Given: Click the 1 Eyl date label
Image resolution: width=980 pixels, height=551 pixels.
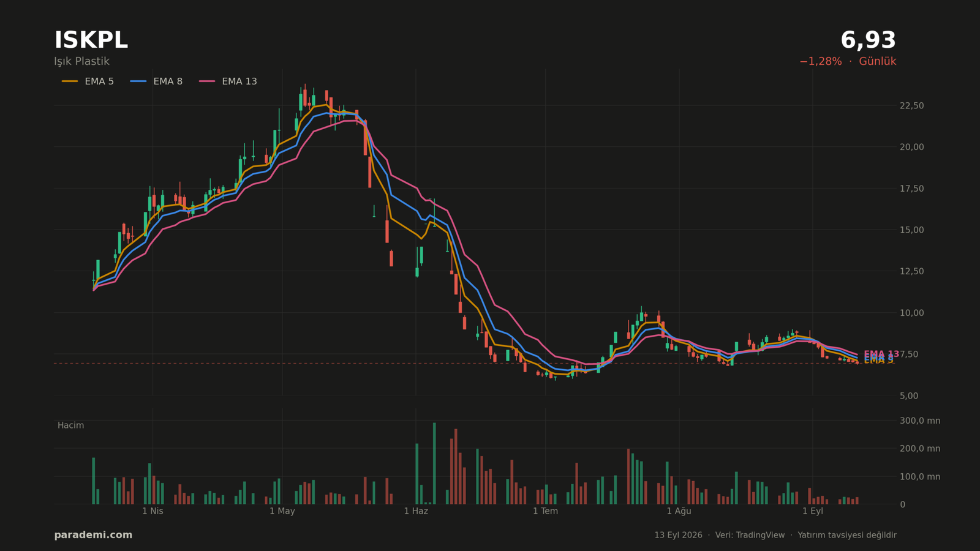Looking at the screenshot, I should tap(813, 511).
